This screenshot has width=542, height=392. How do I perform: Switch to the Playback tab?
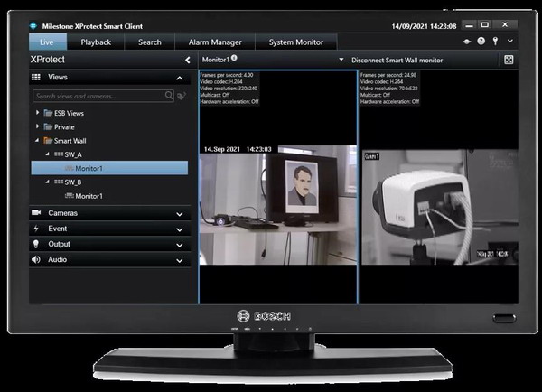(x=96, y=42)
